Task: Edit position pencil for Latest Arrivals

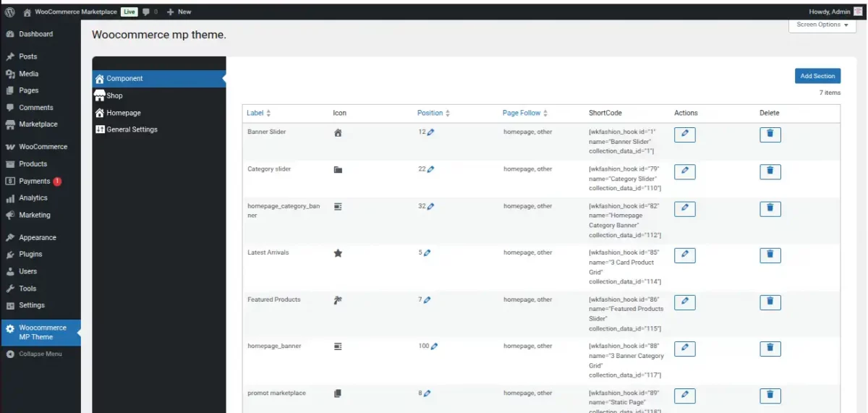Action: 427,253
